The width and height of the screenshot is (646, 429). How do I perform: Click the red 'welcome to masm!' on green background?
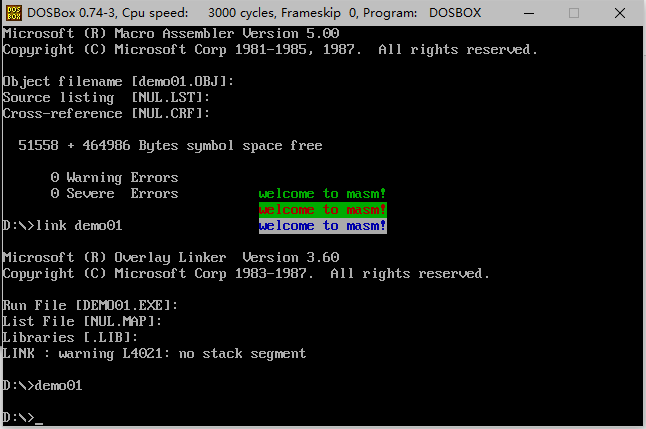click(323, 209)
